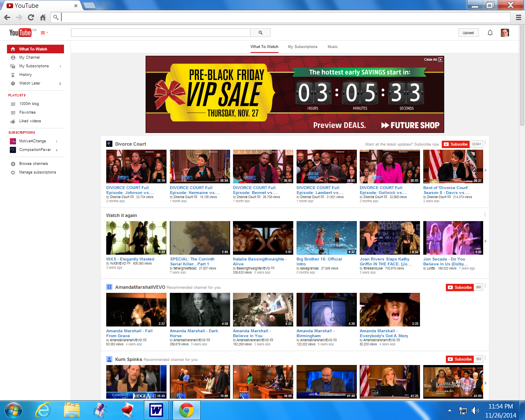Open Hearts card game from taskbar
This screenshot has width=525, height=420.
point(128,410)
